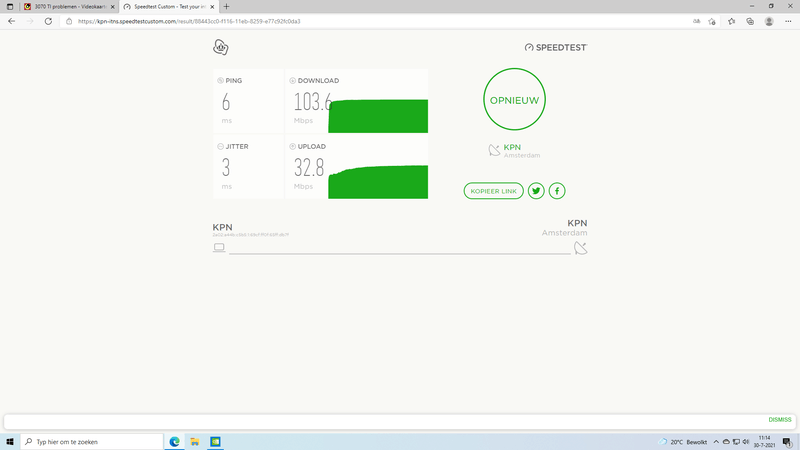Click Amsterdam under the right KPN label
This screenshot has width=800, height=450.
pyautogui.click(x=564, y=233)
